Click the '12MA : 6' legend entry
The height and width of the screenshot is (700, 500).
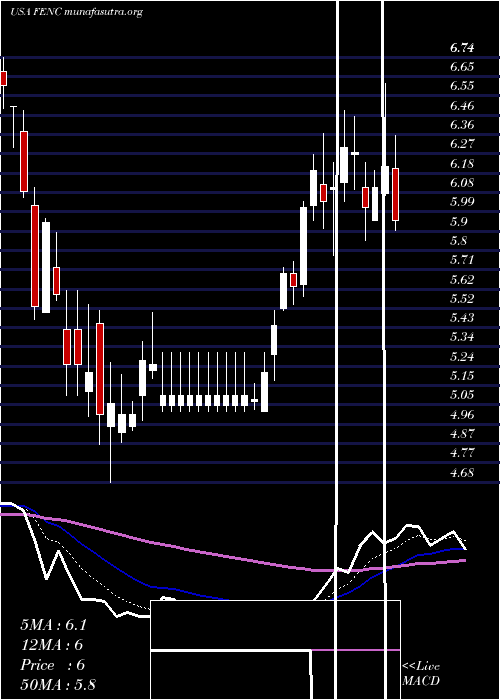point(52,645)
